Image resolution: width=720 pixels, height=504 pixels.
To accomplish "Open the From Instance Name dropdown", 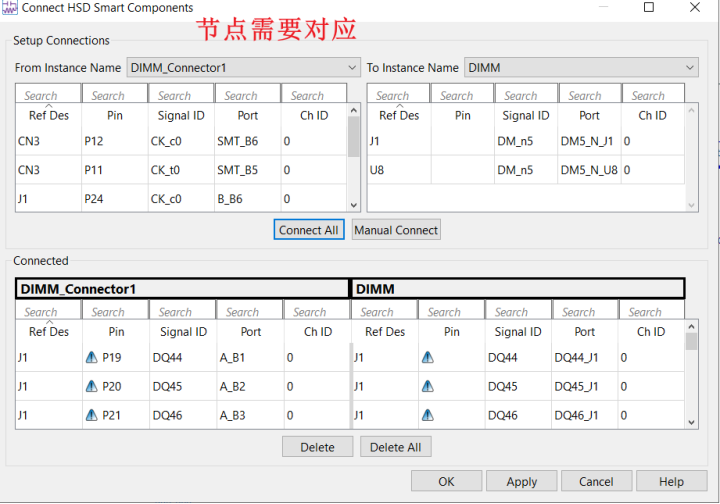I will [x=243, y=67].
